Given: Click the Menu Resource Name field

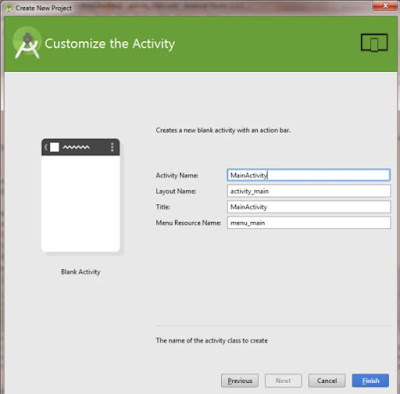Looking at the screenshot, I should [x=308, y=223].
